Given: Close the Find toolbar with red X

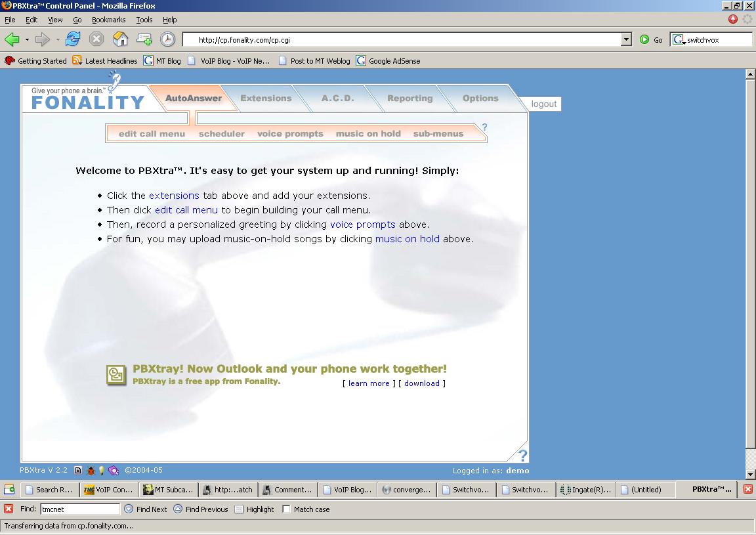Looking at the screenshot, I should tap(9, 509).
